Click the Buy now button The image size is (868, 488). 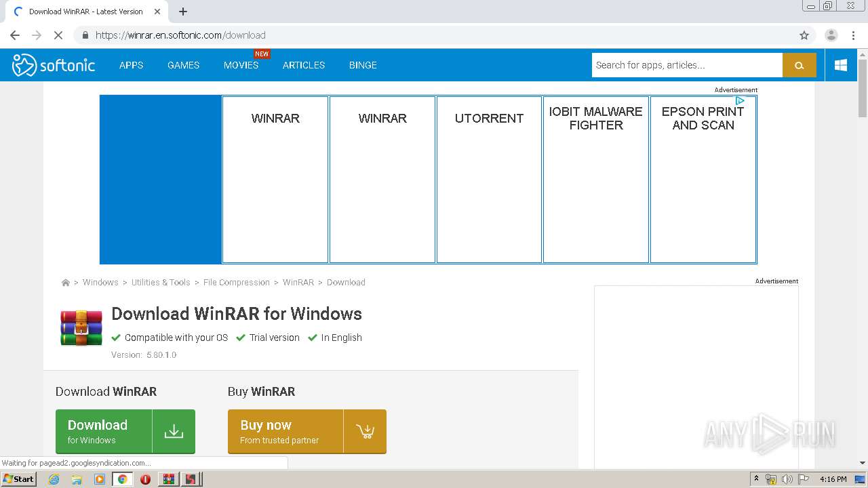point(307,431)
